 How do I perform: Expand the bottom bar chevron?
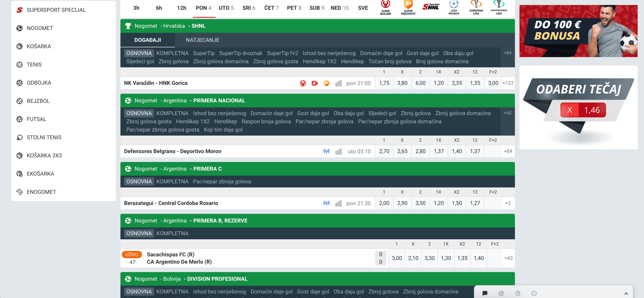pos(626,293)
